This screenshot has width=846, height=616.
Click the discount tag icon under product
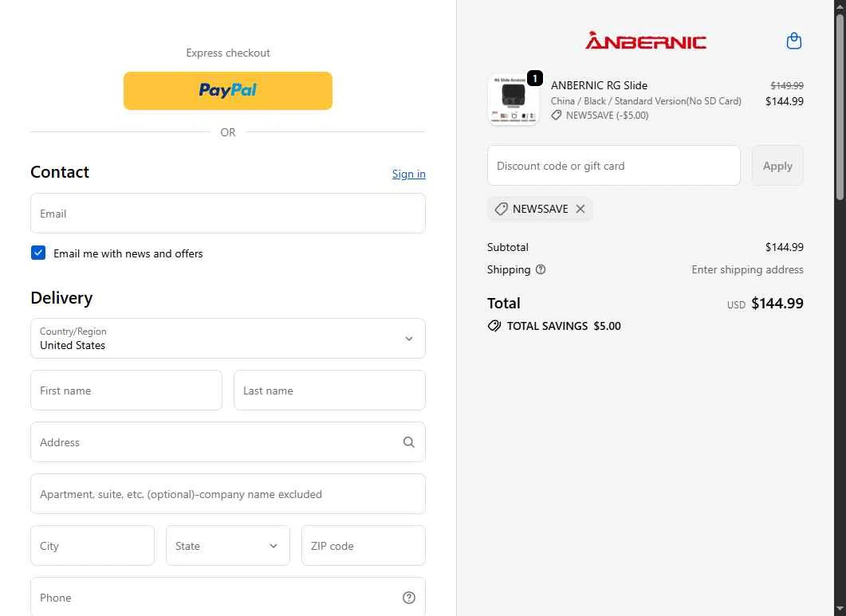[x=557, y=115]
